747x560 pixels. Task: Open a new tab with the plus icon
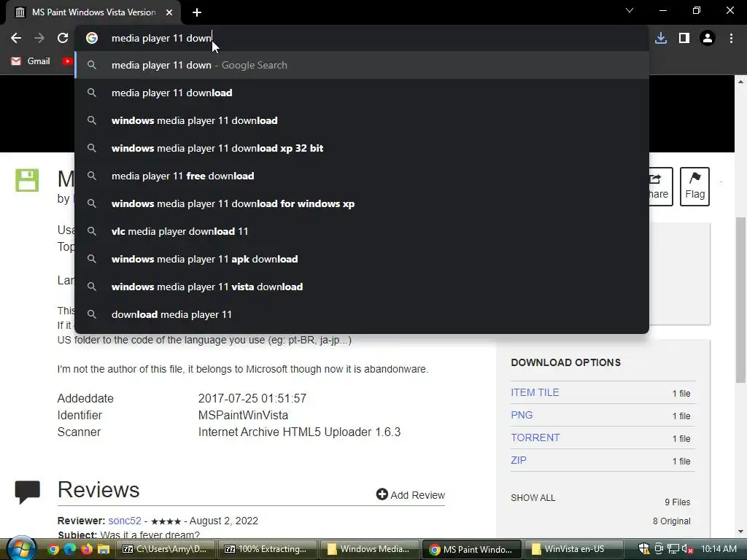[x=197, y=12]
